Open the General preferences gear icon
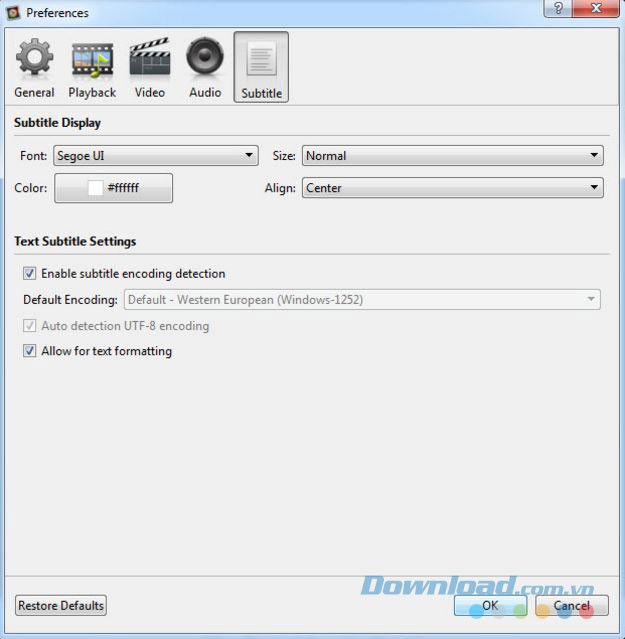The height and width of the screenshot is (639, 625). click(x=34, y=59)
